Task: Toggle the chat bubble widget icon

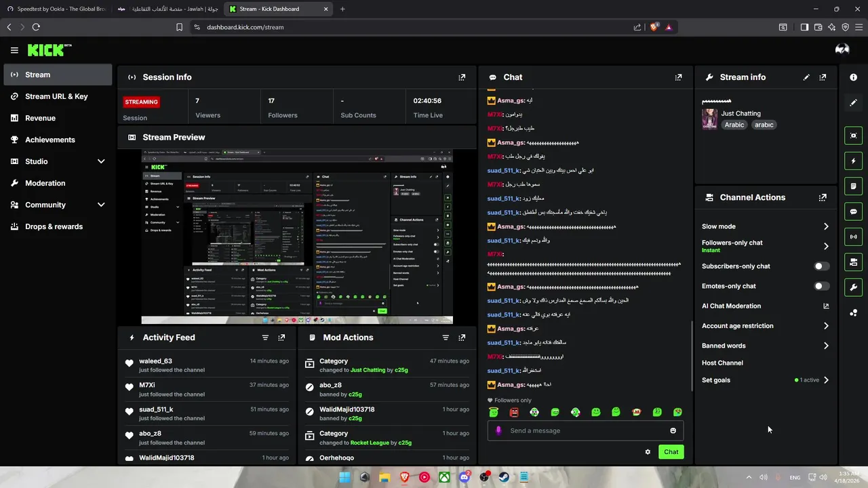Action: [x=853, y=211]
